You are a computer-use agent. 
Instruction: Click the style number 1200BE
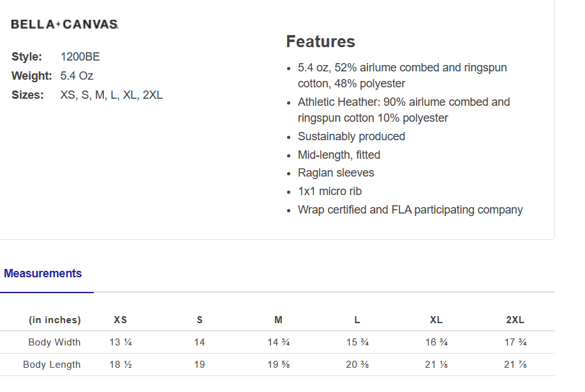80,57
